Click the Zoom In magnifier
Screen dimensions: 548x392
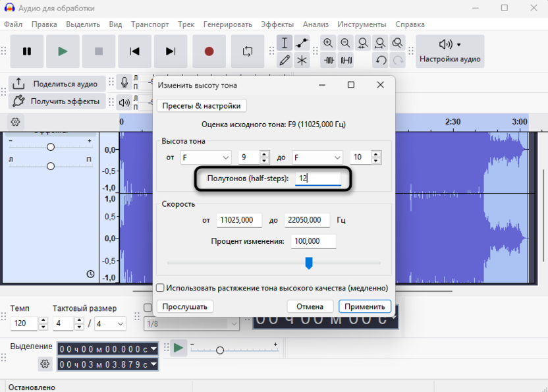tap(328, 43)
